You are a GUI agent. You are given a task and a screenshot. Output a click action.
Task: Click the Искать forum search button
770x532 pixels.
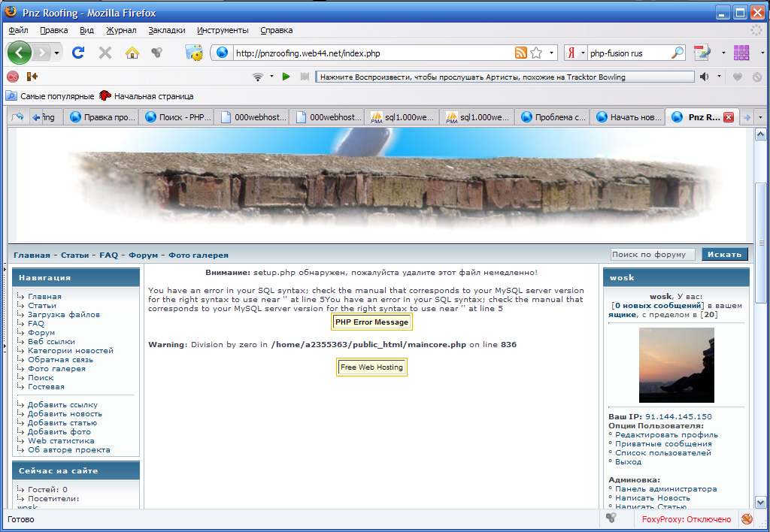tap(725, 255)
